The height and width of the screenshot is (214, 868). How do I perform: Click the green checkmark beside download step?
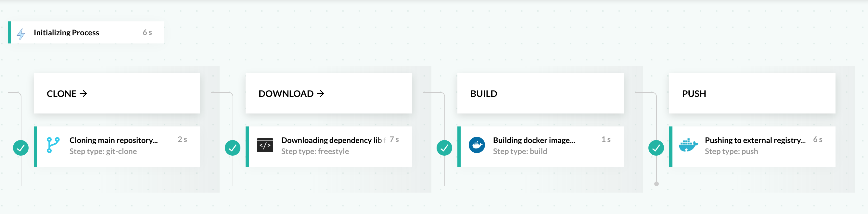pos(233,148)
